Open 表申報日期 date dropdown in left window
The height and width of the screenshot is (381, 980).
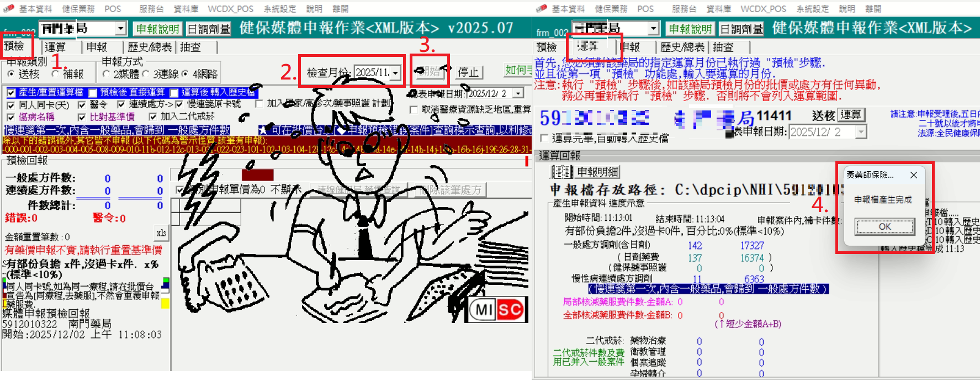click(x=518, y=93)
